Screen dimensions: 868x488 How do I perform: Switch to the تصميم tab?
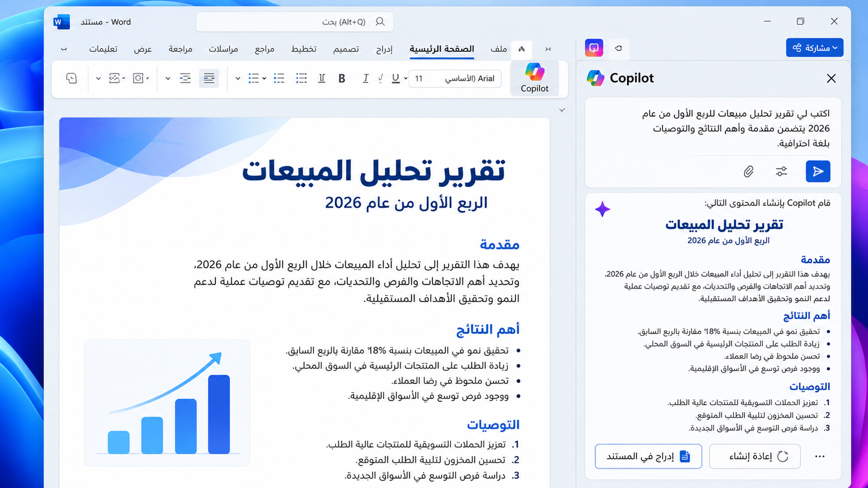[x=346, y=49]
